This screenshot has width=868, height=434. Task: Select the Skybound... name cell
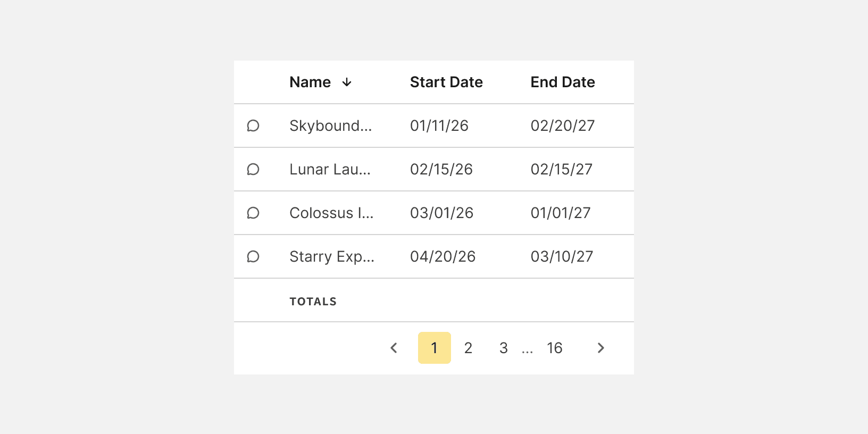pos(331,126)
